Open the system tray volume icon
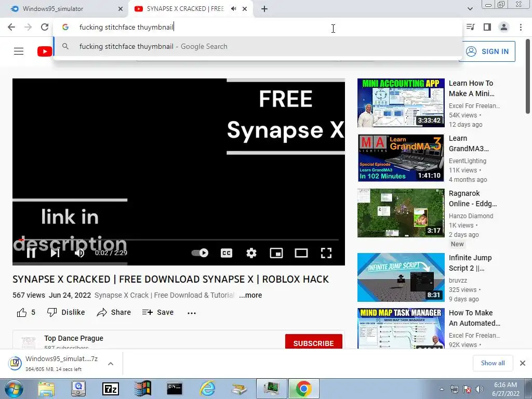Image resolution: width=532 pixels, height=399 pixels. point(479,389)
